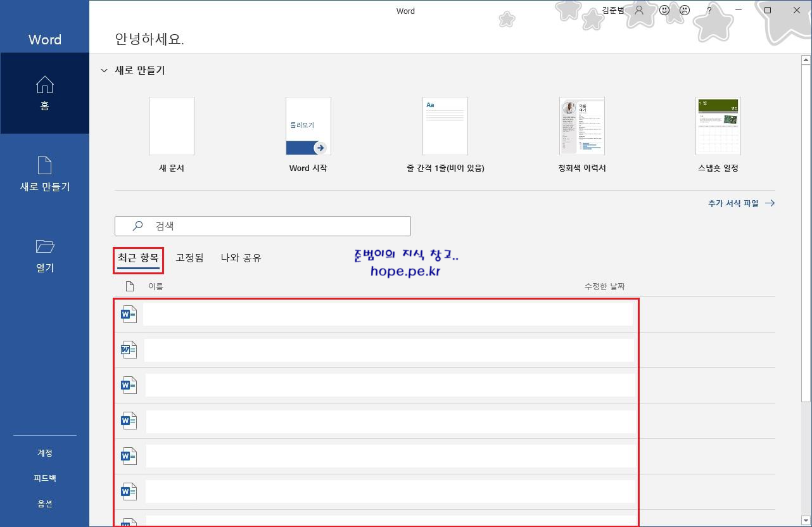
Task: Open the 옵션 settings
Action: (44, 504)
